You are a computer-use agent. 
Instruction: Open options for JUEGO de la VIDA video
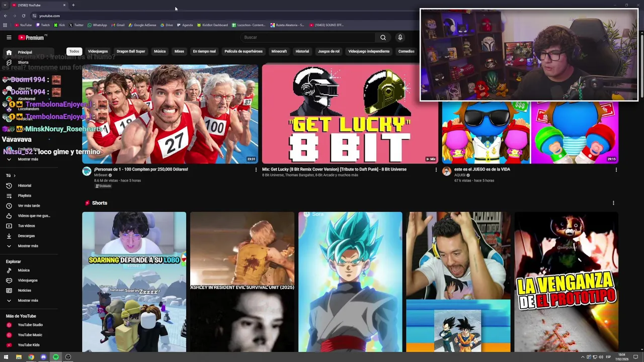616,169
